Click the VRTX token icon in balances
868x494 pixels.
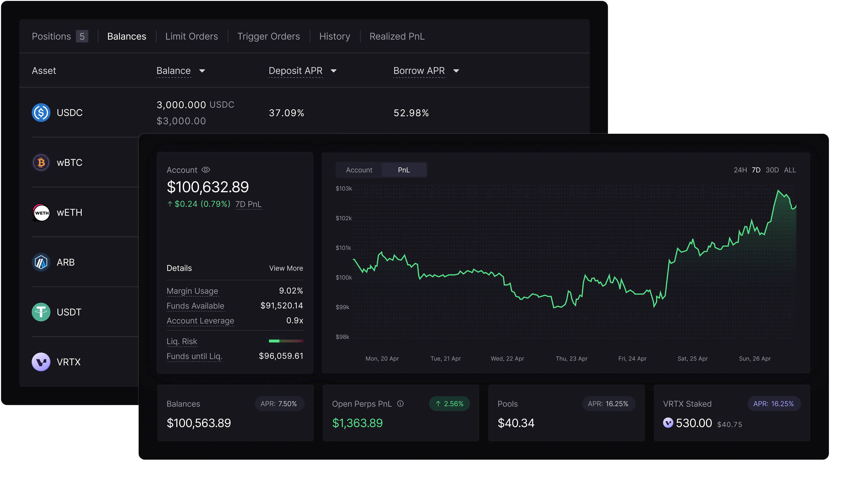[41, 362]
